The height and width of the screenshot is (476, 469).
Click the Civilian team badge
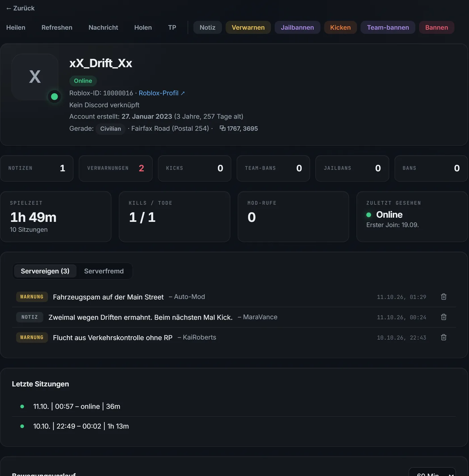point(111,129)
